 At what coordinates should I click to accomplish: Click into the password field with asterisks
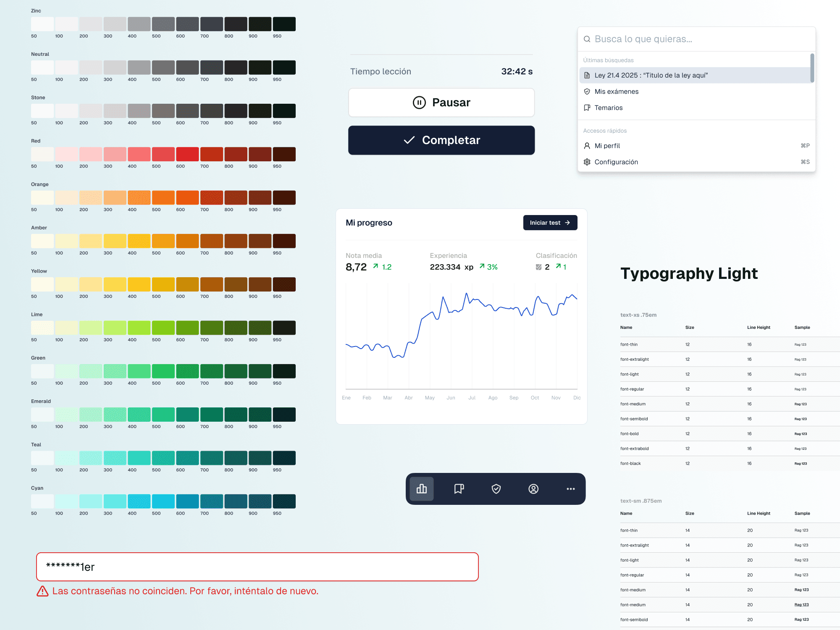[x=257, y=567]
